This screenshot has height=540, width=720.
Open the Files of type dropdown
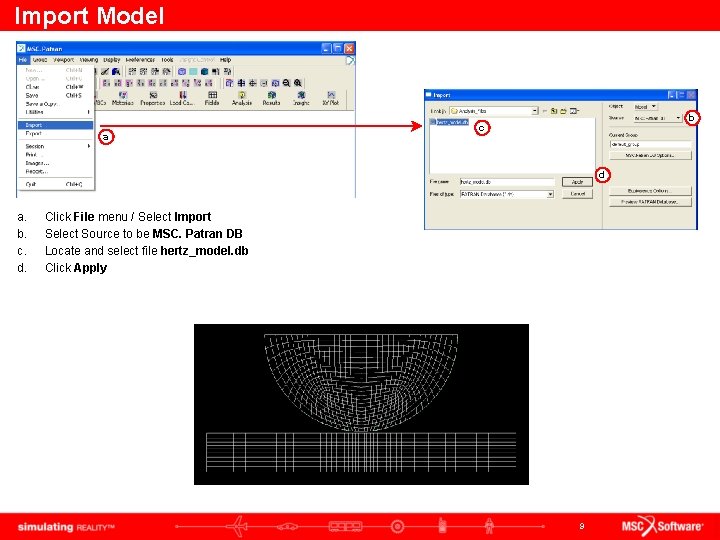[x=550, y=194]
